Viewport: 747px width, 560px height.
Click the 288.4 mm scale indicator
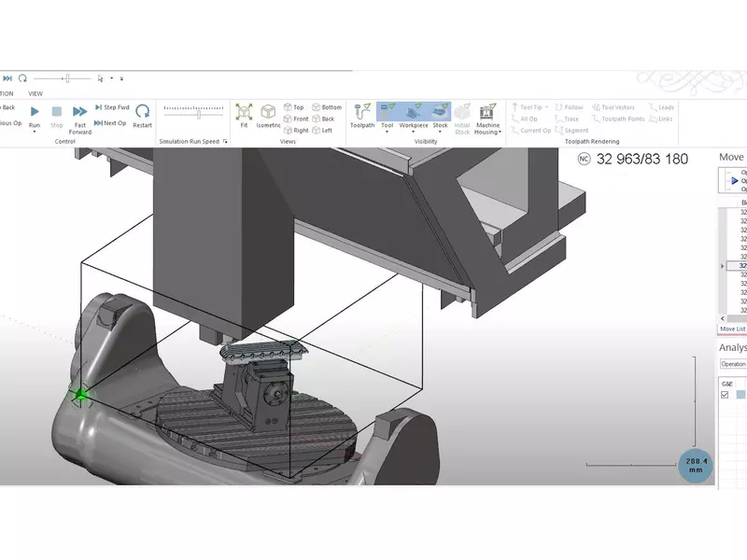(x=695, y=466)
